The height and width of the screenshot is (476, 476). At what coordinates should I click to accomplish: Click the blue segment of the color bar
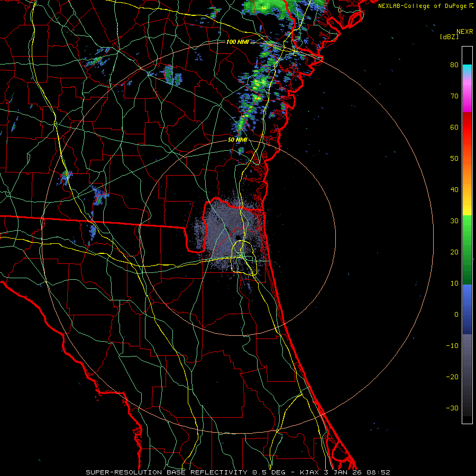point(467,309)
